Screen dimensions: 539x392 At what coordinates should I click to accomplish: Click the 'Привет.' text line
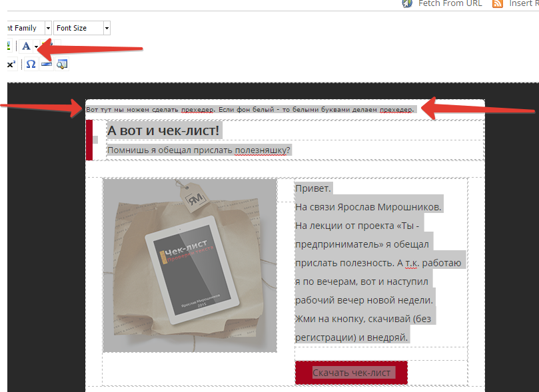[x=313, y=188]
